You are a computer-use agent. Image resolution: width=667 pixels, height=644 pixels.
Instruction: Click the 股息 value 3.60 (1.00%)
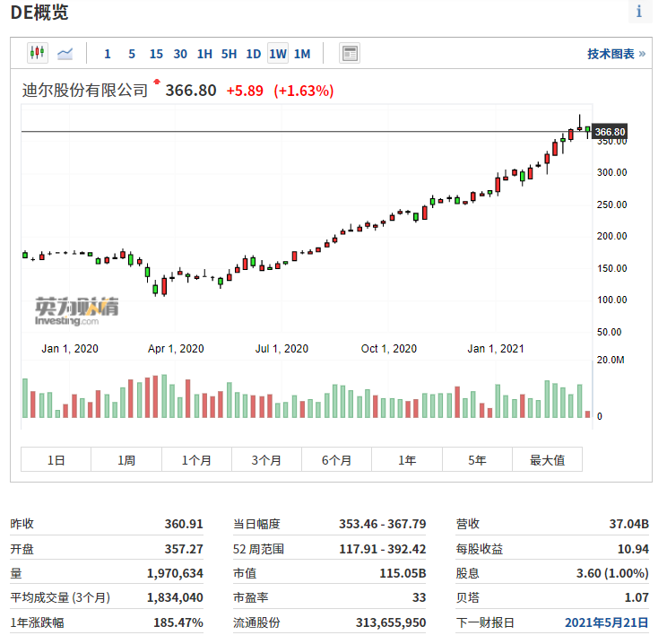[x=612, y=573]
